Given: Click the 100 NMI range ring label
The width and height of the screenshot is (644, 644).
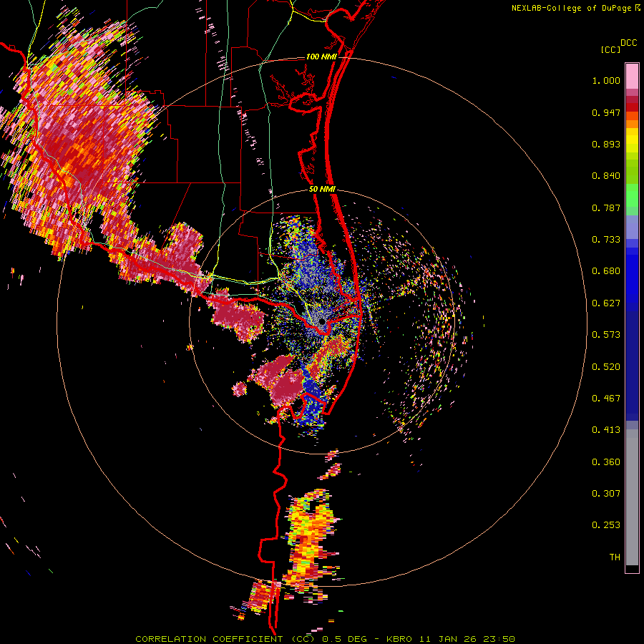Looking at the screenshot, I should [x=321, y=57].
